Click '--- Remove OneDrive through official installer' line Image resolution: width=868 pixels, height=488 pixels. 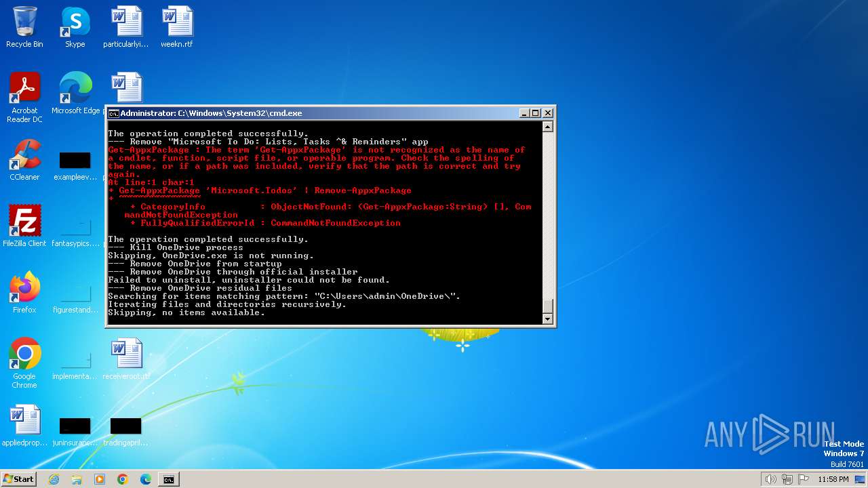233,272
